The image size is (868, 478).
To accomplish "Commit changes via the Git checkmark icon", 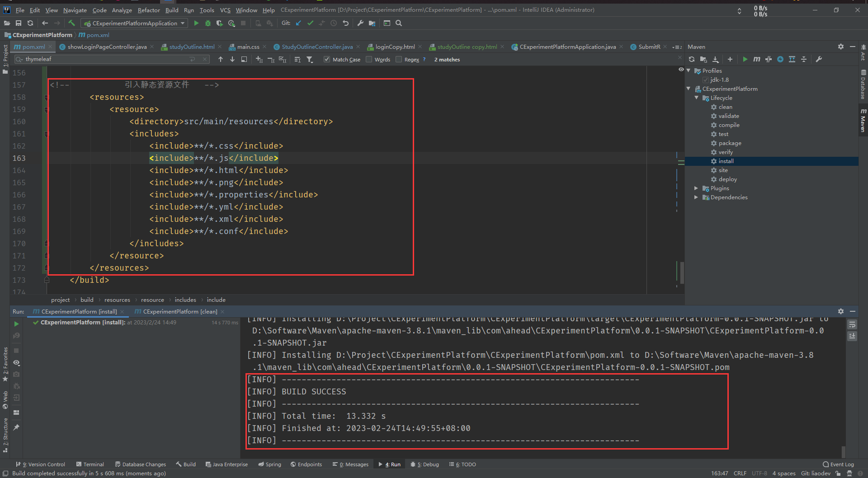I will (x=311, y=23).
